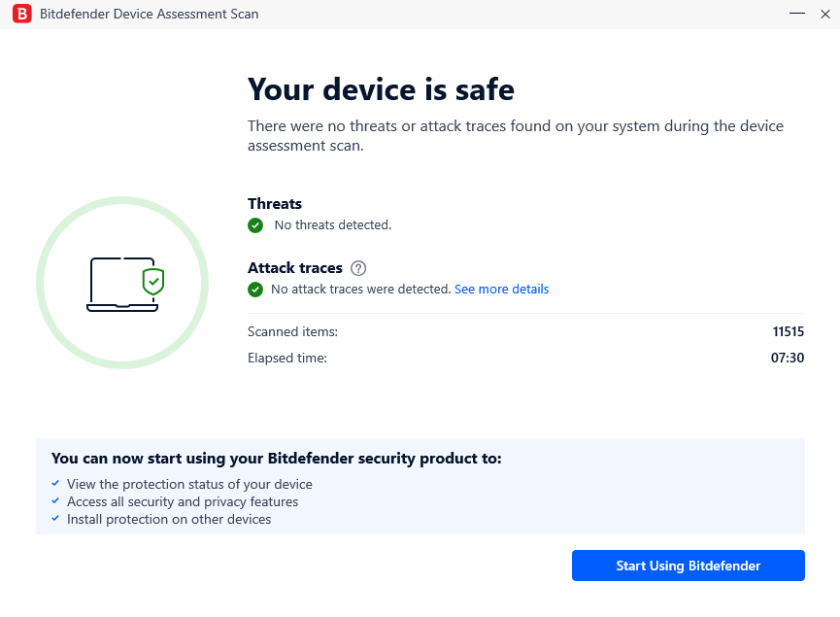
Task: Click the green checkmark beside No attack traces
Action: (255, 290)
